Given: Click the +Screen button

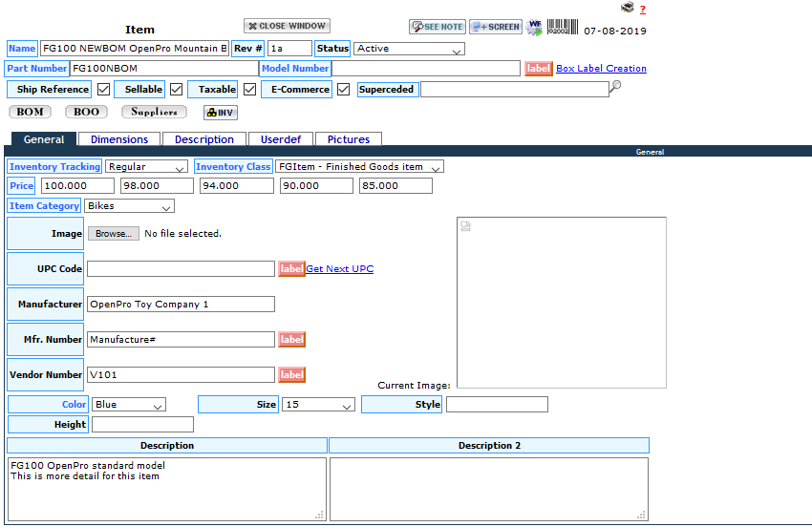Looking at the screenshot, I should [495, 27].
